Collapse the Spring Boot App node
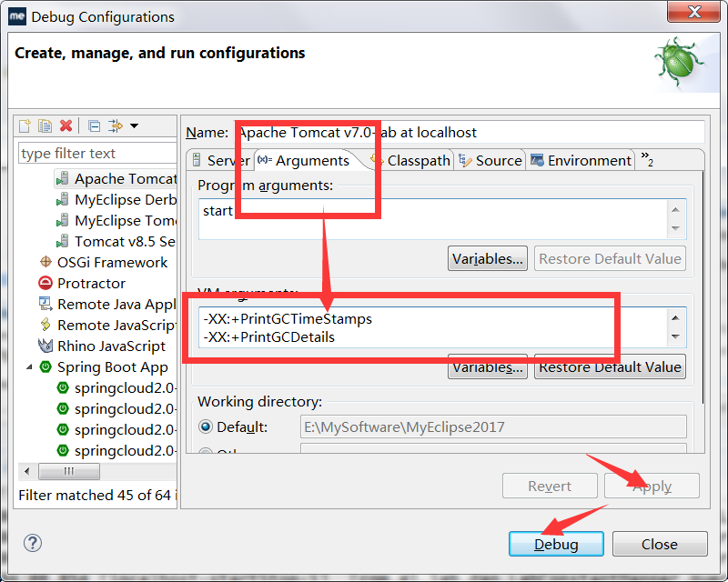728x582 pixels. pyautogui.click(x=29, y=367)
